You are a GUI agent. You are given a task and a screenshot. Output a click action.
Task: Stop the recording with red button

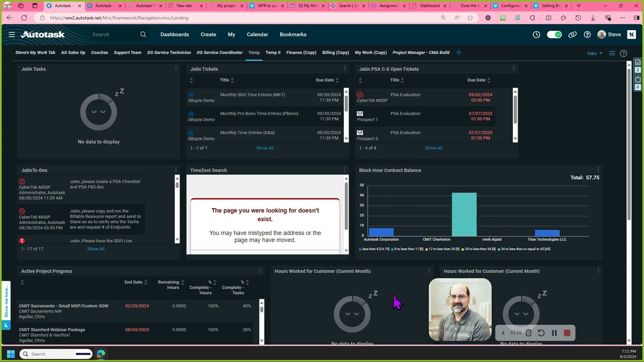click(567, 333)
